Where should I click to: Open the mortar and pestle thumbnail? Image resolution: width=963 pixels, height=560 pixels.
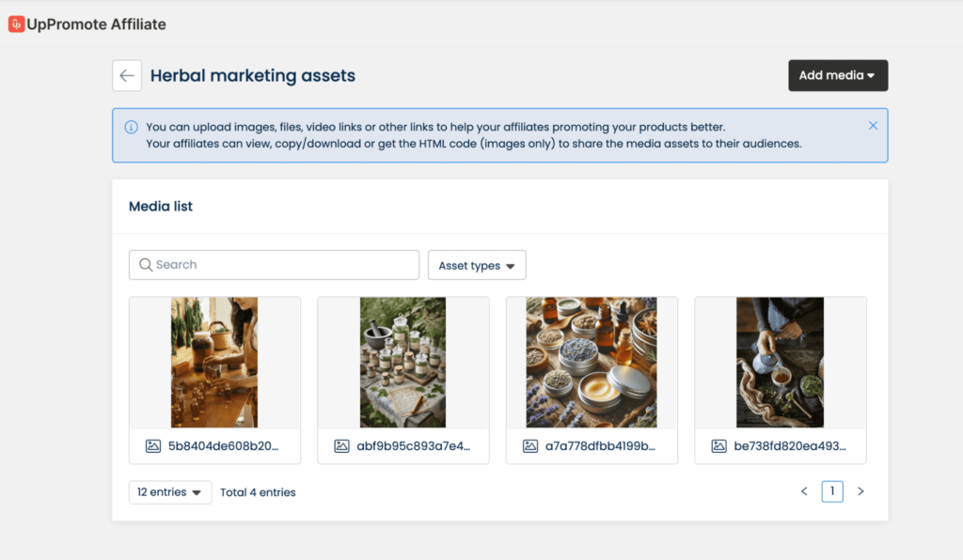click(403, 362)
